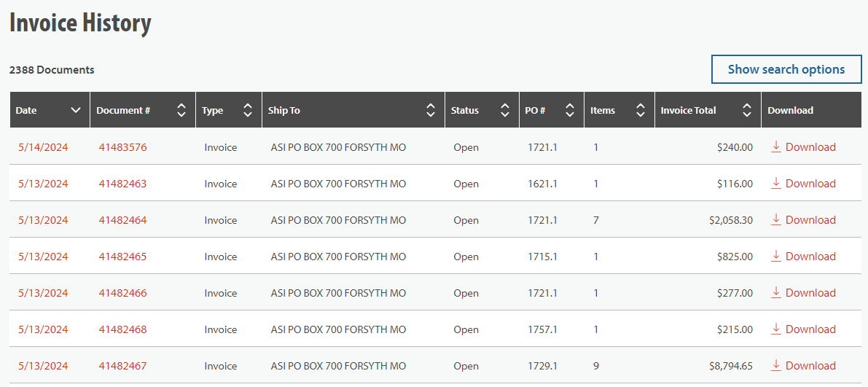The height and width of the screenshot is (387, 868).
Task: Download the $277.00 invoice via Download text
Action: pyautogui.click(x=810, y=293)
